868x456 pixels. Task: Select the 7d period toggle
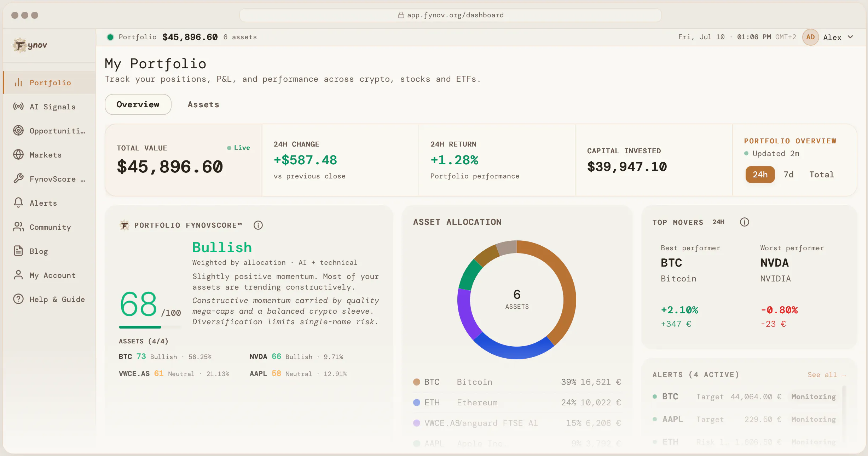pos(789,175)
